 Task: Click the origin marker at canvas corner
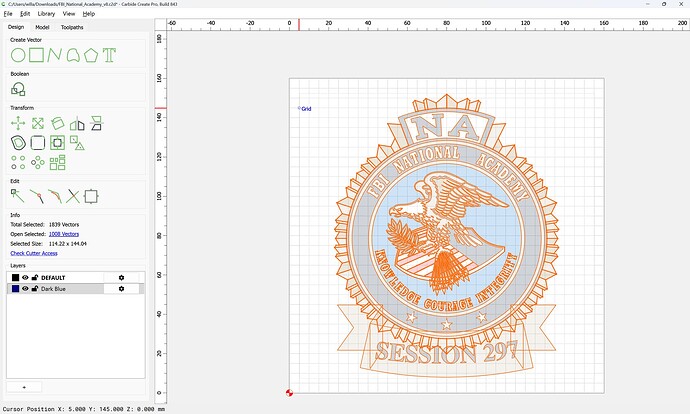289,393
